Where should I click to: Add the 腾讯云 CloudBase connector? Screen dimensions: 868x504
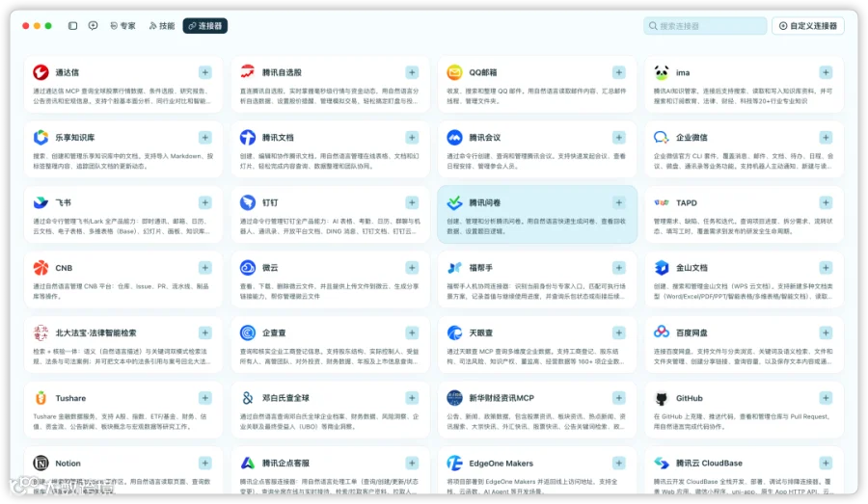(x=826, y=464)
